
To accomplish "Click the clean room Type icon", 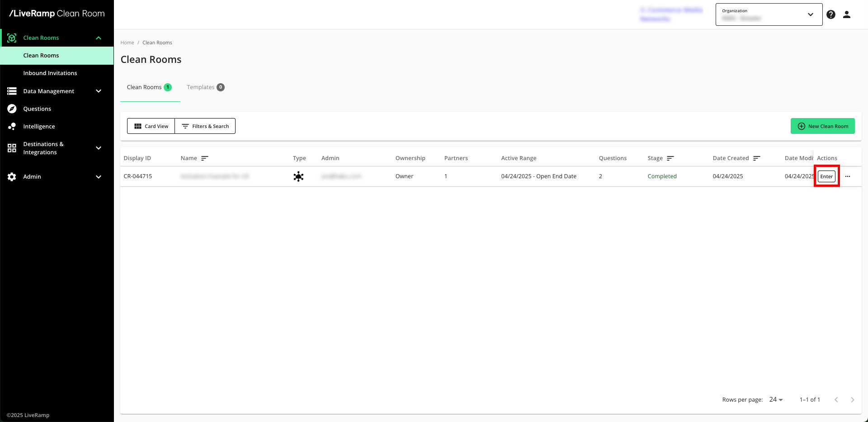I will pos(298,176).
